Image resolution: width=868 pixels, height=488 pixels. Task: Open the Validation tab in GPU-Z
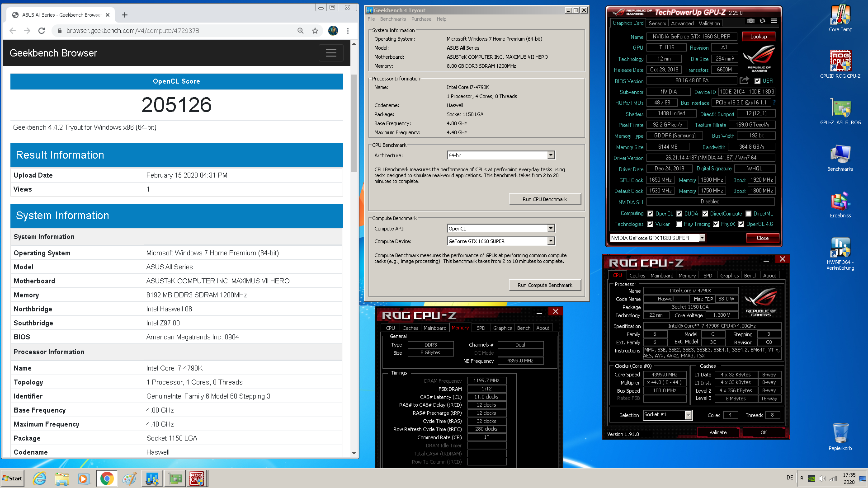tap(709, 23)
